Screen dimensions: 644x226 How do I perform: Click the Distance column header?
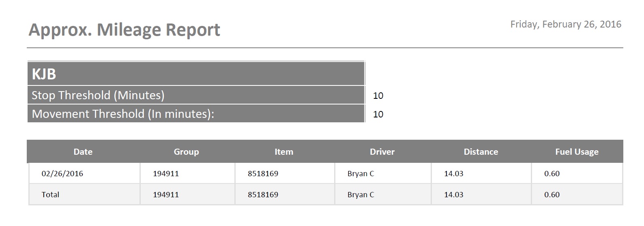click(481, 152)
